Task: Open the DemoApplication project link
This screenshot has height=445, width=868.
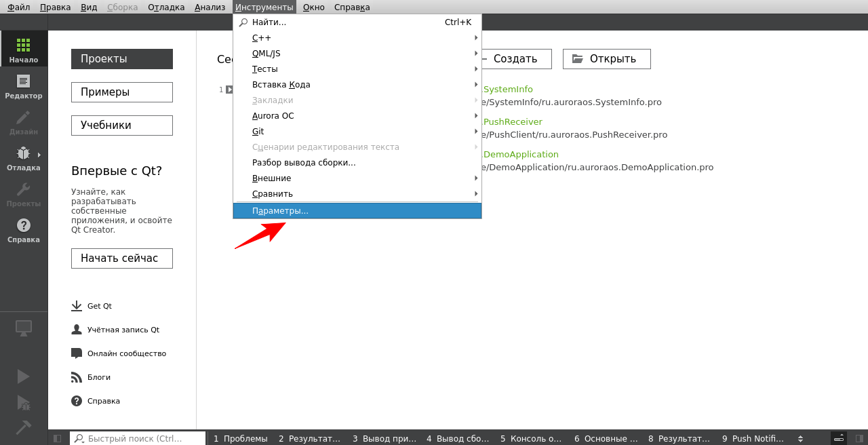Action: tap(521, 154)
